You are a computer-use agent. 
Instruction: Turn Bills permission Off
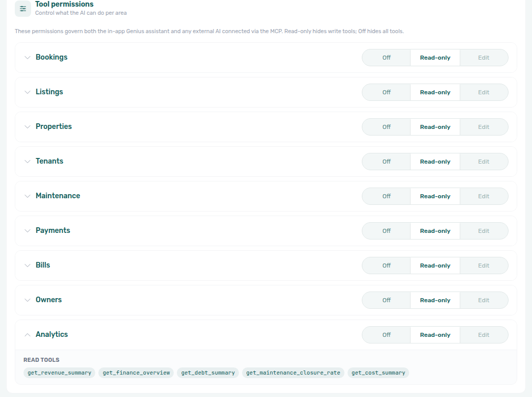point(386,266)
